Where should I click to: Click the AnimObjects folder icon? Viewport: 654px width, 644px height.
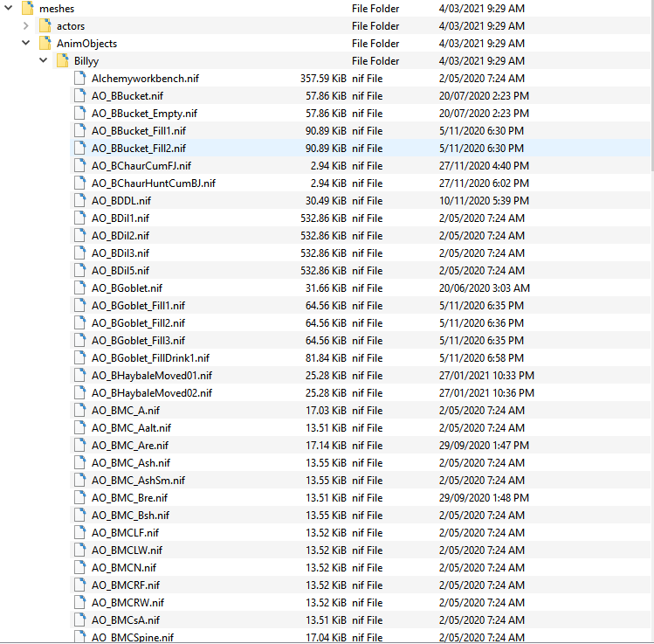(x=45, y=44)
